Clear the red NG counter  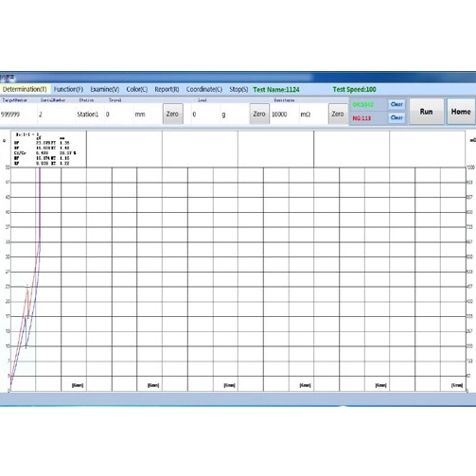coord(397,117)
